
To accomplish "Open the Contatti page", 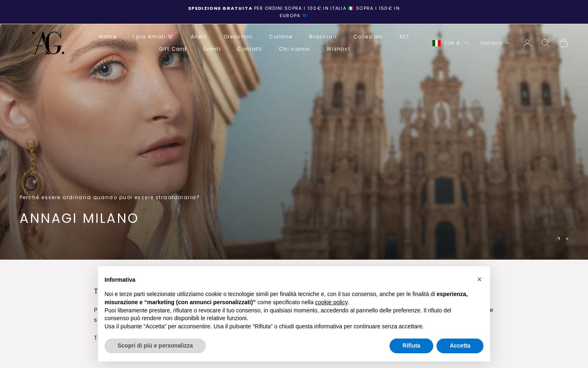I will point(250,49).
